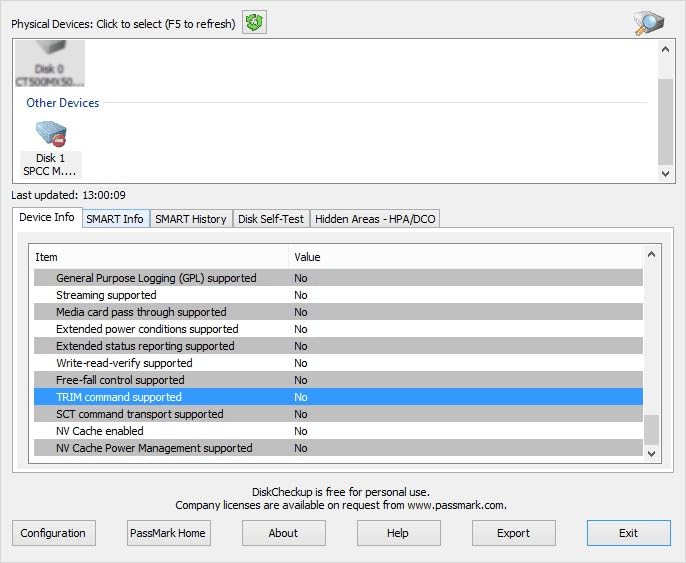The width and height of the screenshot is (686, 563).
Task: Open the Help button
Action: [x=399, y=533]
